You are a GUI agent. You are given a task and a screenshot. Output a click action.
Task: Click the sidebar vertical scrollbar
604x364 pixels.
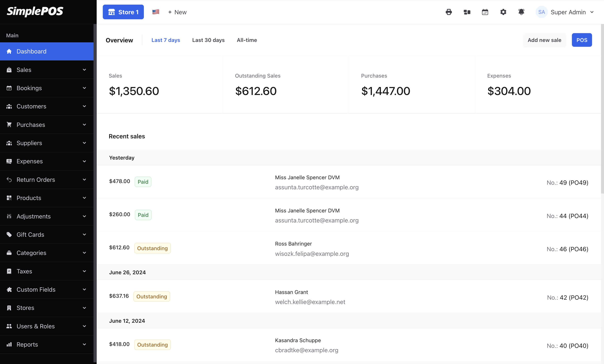95,172
